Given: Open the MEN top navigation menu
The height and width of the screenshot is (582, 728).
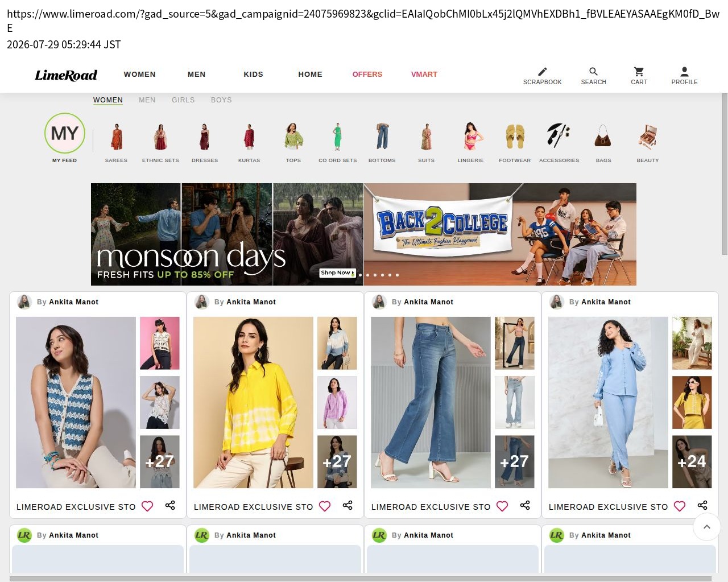Looking at the screenshot, I should click(197, 75).
